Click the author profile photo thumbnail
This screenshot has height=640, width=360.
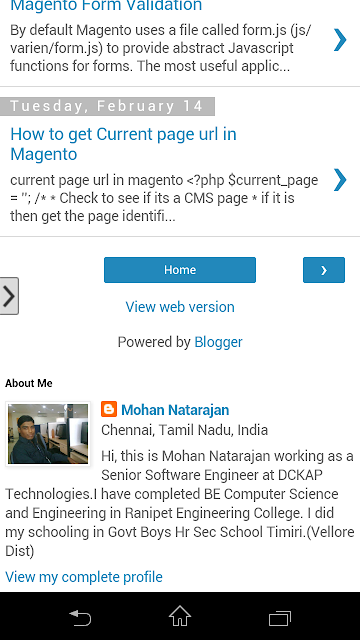[x=48, y=433]
